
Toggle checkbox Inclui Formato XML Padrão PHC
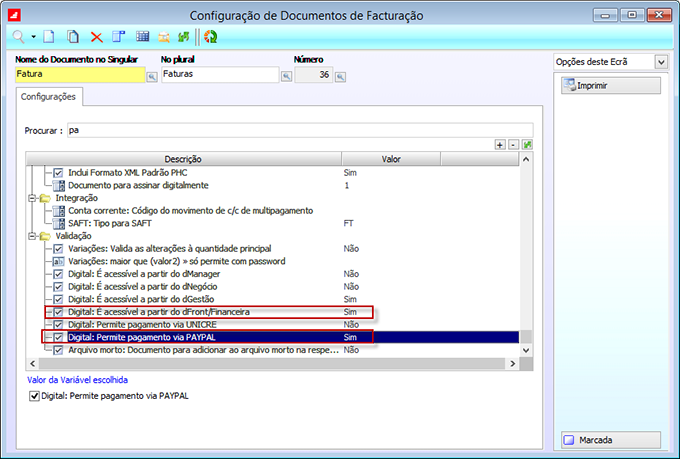[58, 173]
